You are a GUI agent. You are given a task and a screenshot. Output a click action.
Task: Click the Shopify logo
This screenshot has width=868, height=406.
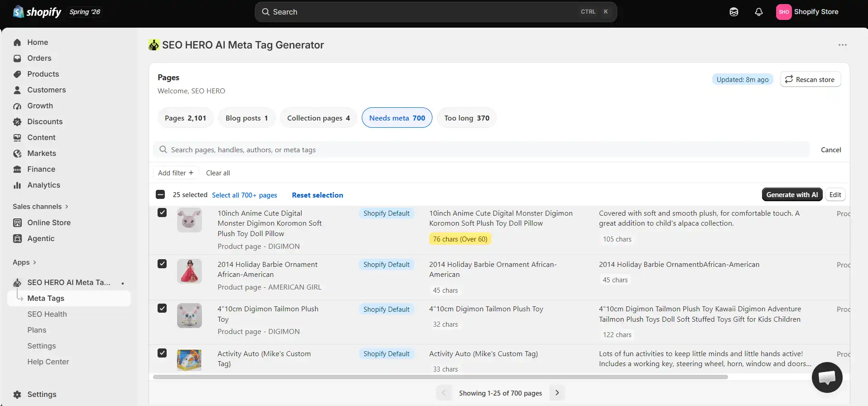pyautogui.click(x=37, y=12)
